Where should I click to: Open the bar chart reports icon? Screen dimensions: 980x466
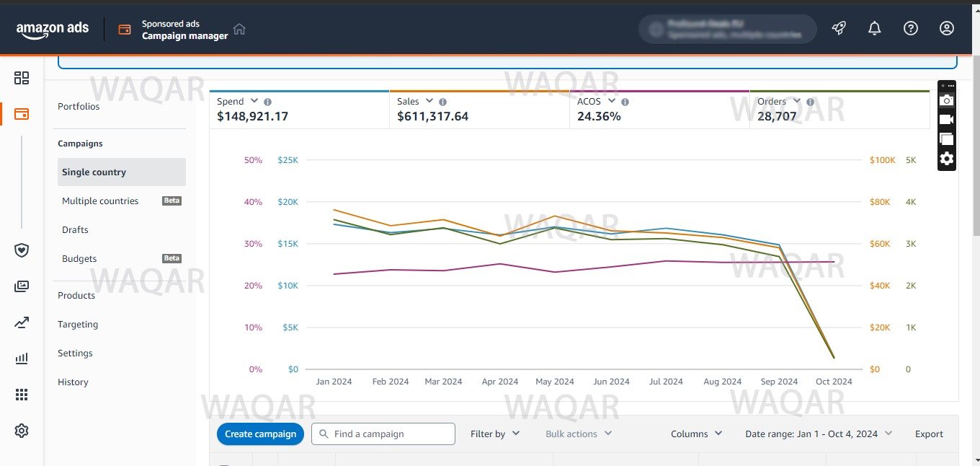point(22,359)
